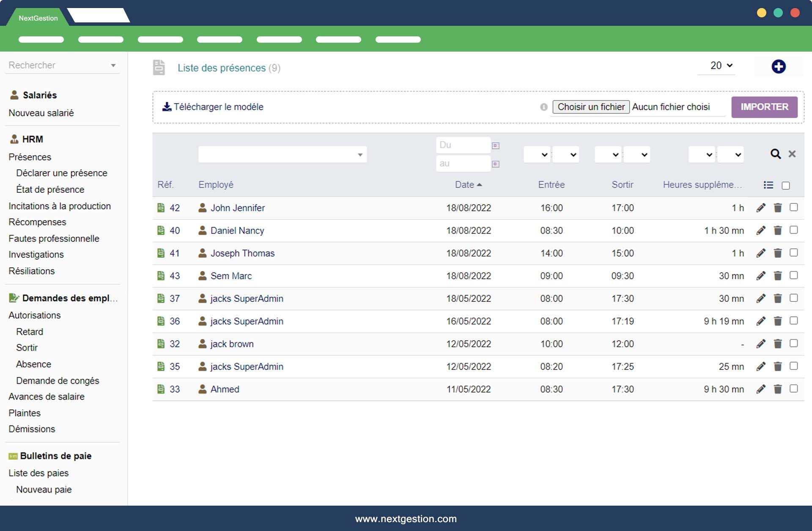812x531 pixels.
Task: Click the 'Choisir un fichier' file input
Action: click(591, 107)
